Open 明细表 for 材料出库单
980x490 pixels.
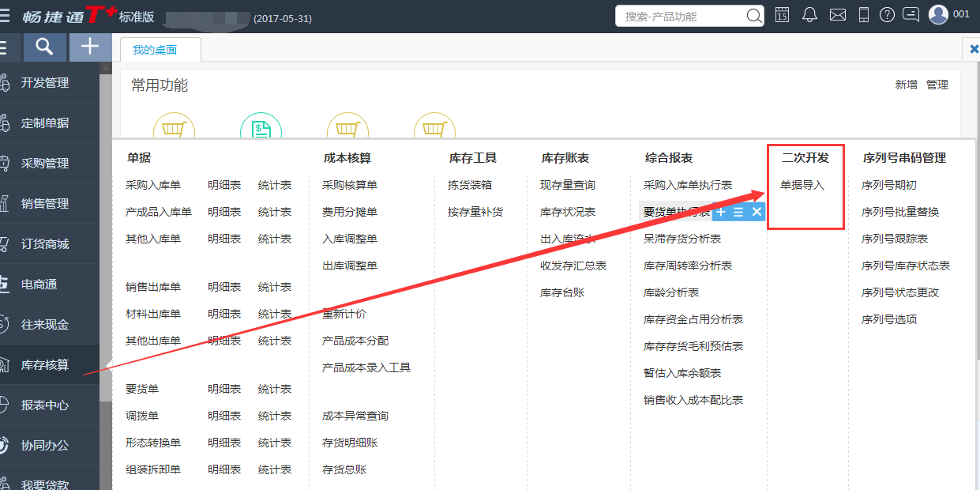(x=224, y=314)
